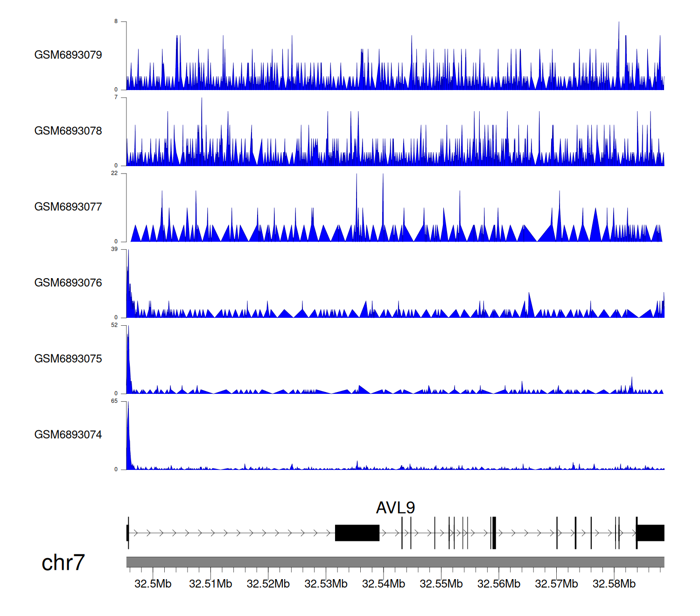This screenshot has height=616, width=700.
Task: Click the AVL9 gene name label
Action: (395, 508)
